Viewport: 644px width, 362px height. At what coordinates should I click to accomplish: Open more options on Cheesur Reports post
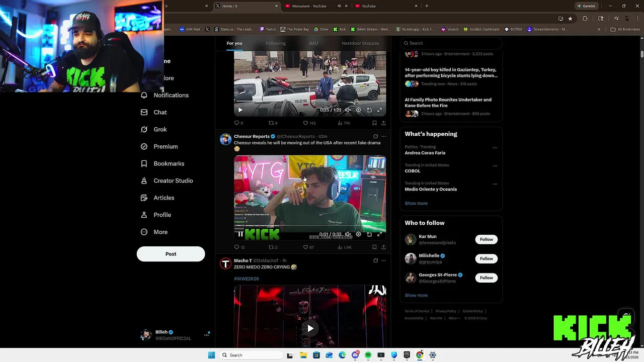[x=383, y=136]
